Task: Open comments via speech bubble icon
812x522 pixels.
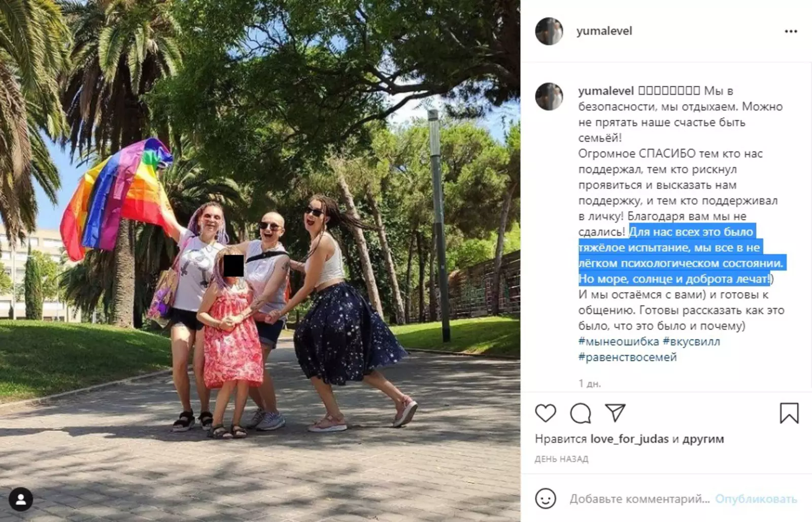Action: pyautogui.click(x=580, y=413)
